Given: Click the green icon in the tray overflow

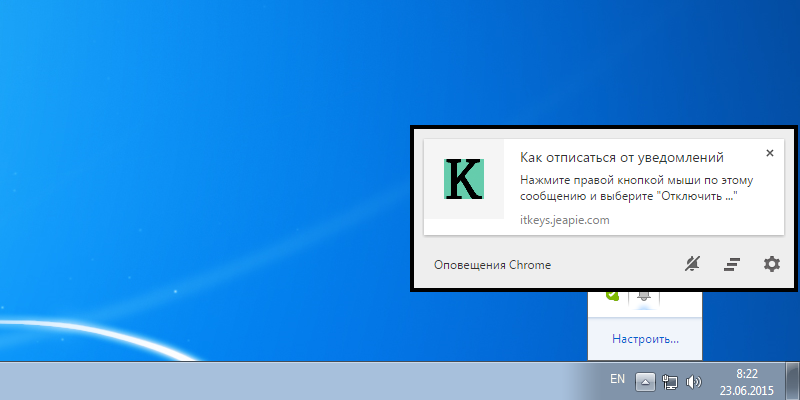Looking at the screenshot, I should 611,297.
